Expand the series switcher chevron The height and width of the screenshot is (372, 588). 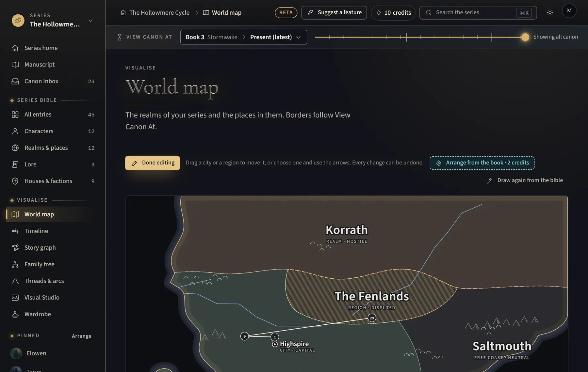91,21
